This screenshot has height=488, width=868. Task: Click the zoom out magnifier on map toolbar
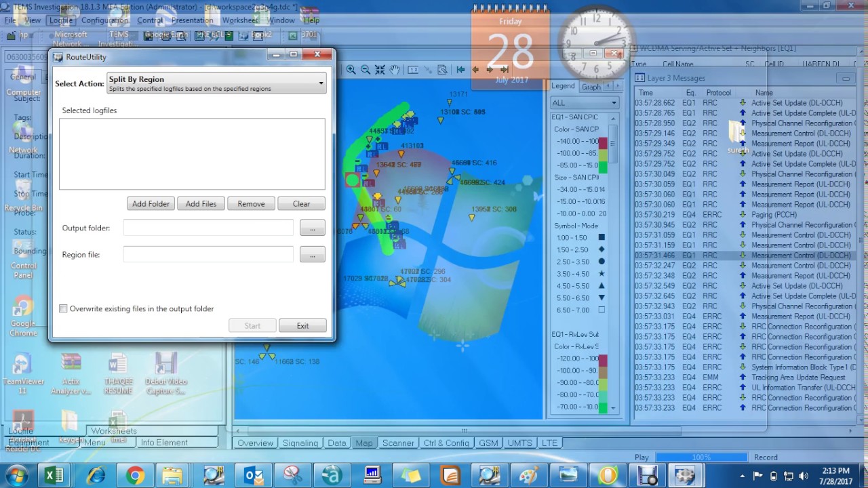point(366,70)
